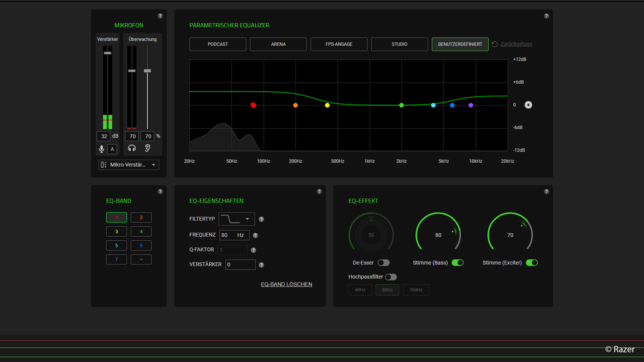
Task: Click EQ-Band löschen link
Action: click(286, 284)
